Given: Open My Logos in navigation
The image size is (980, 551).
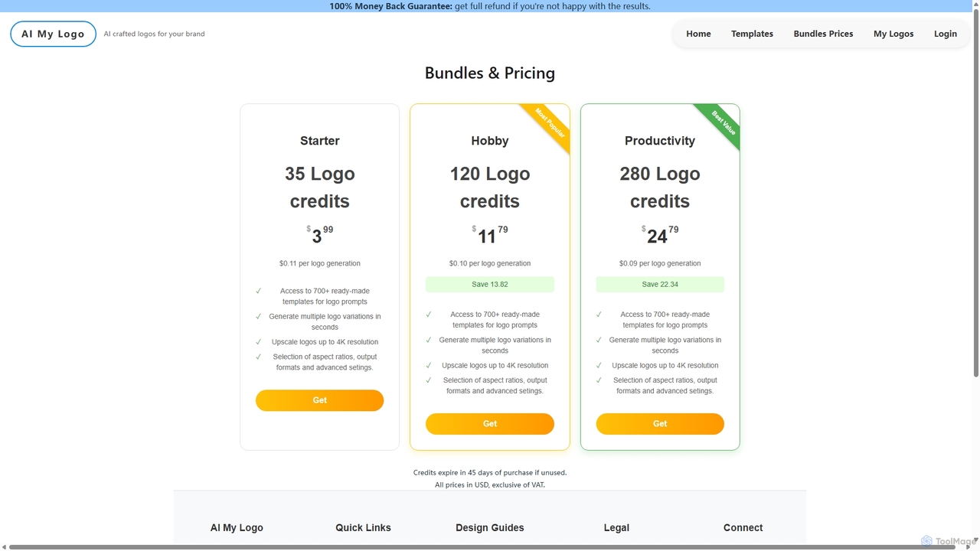Looking at the screenshot, I should (x=893, y=34).
